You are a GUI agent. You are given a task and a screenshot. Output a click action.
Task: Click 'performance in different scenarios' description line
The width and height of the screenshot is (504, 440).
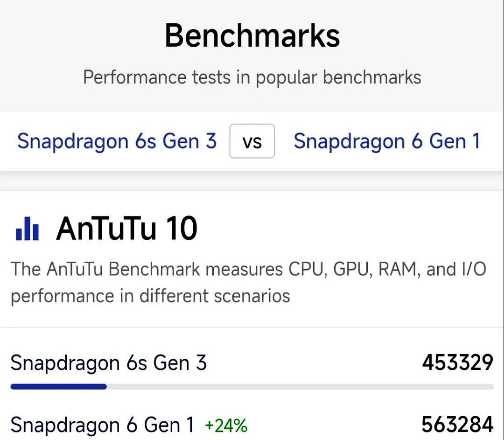pyautogui.click(x=150, y=296)
